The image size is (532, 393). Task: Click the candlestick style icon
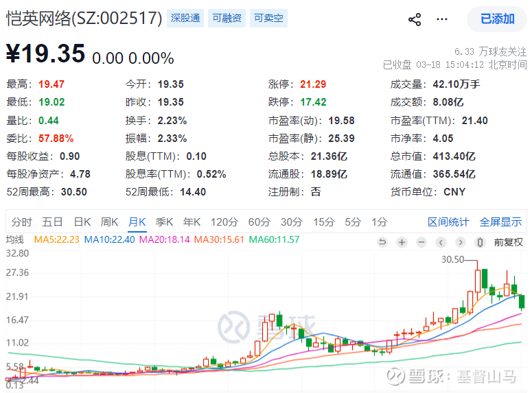(480, 242)
